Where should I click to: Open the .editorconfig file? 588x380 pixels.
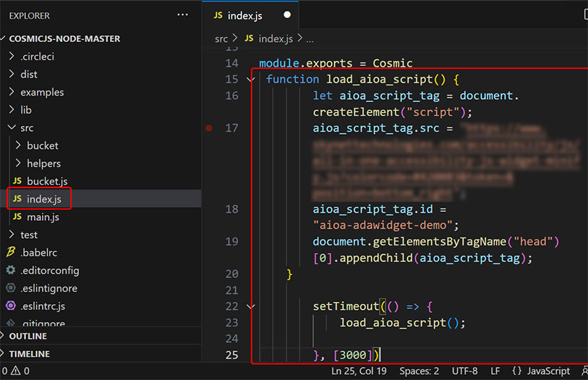(x=50, y=271)
